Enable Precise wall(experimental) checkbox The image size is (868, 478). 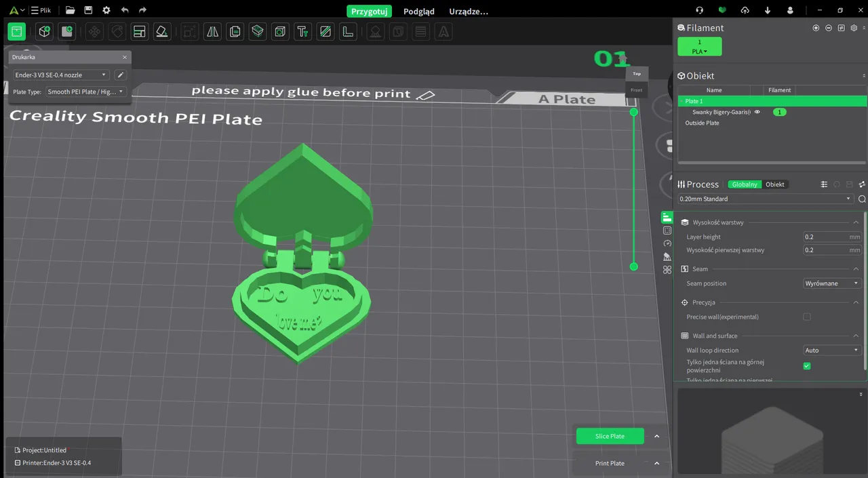[807, 317]
